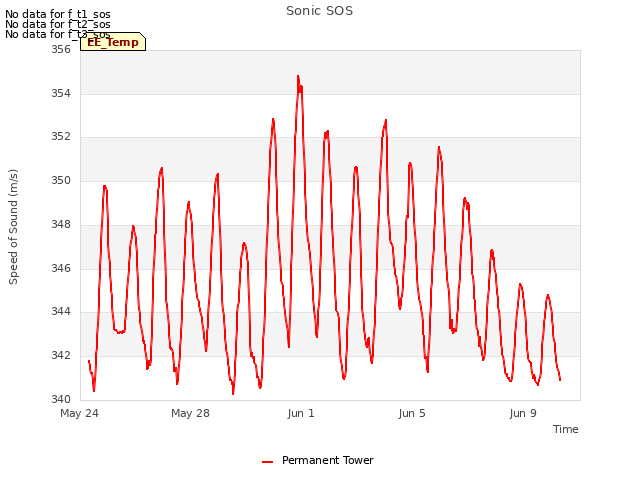The image size is (640, 480).
Task: Click the 'No data for f_t2_sos' message
Action: tap(58, 24)
